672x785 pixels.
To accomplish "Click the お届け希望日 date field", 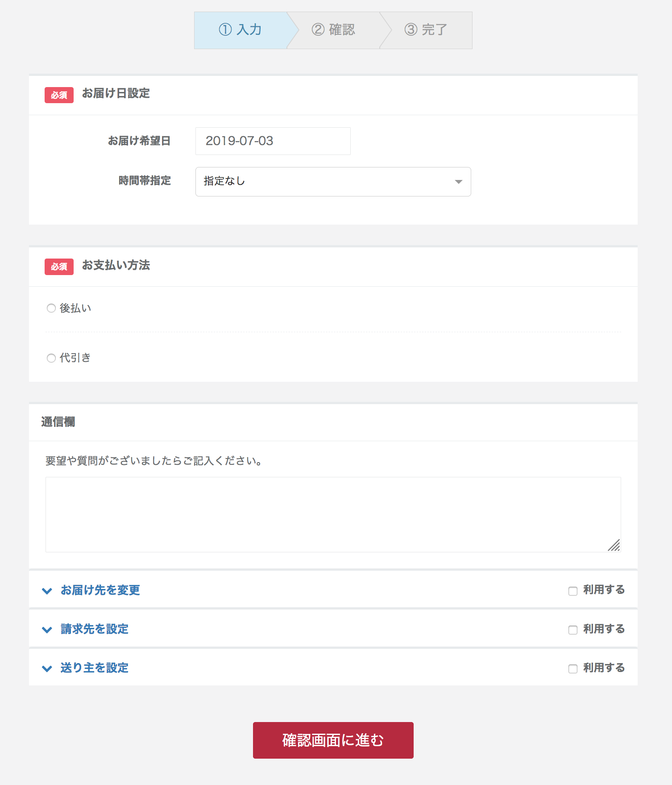I will coord(273,141).
